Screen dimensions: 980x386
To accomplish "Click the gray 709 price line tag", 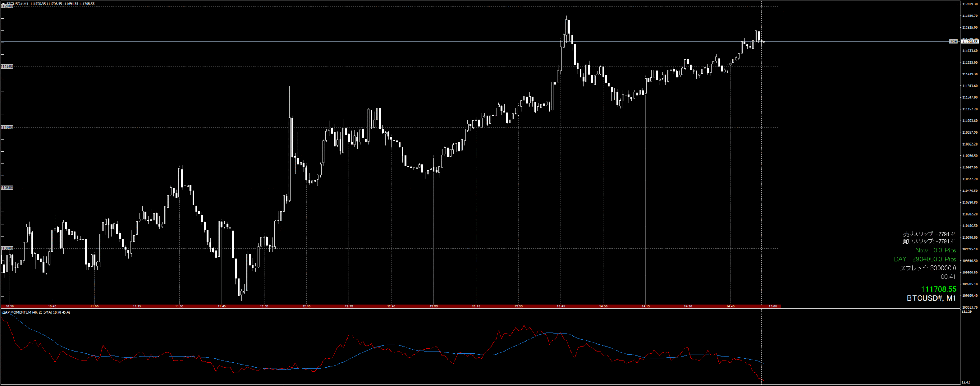I will (953, 41).
